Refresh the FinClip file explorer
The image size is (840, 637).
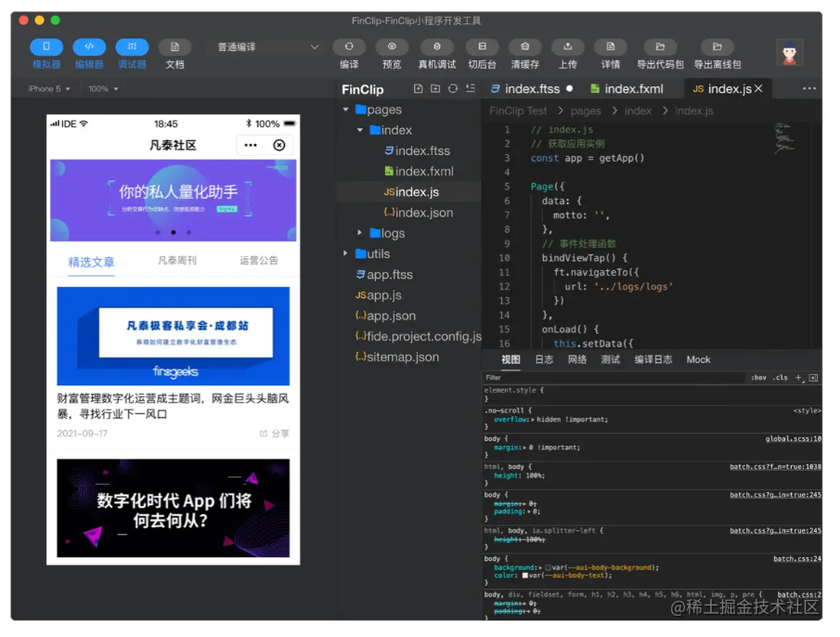point(453,88)
